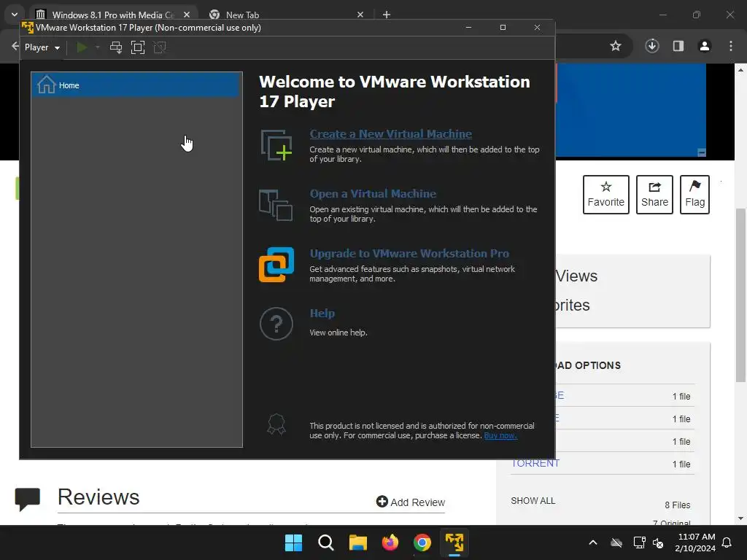Open Firefox from the taskbar
The image size is (747, 560).
(390, 542)
